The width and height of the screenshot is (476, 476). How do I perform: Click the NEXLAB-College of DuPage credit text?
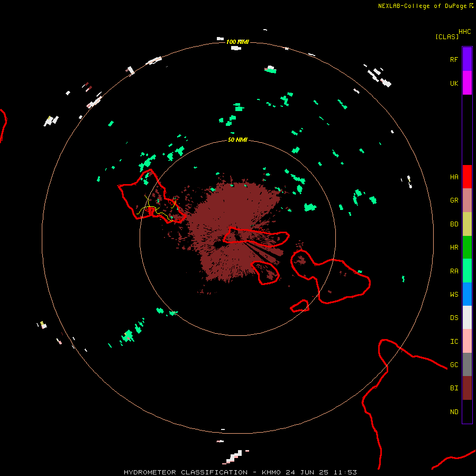pyautogui.click(x=422, y=6)
